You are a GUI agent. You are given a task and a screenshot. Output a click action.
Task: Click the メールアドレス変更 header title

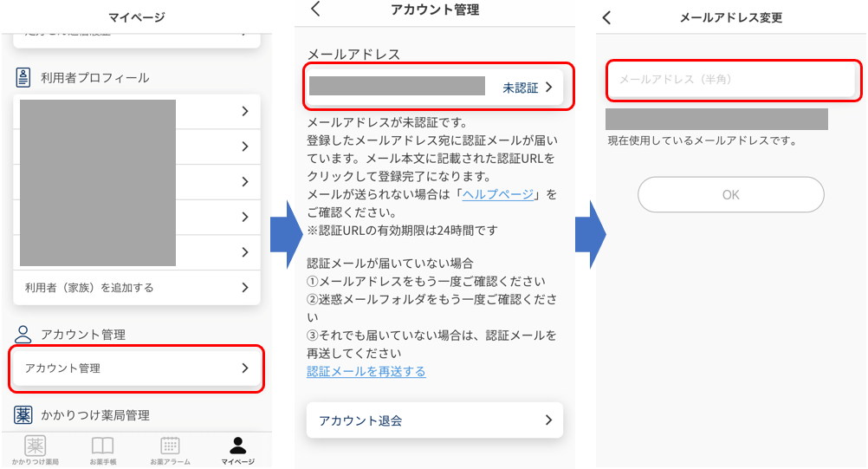(731, 17)
